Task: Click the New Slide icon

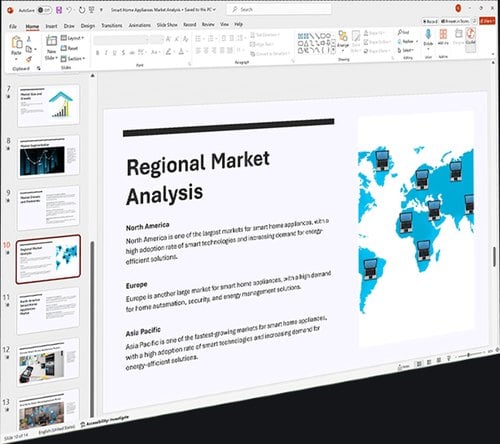Action: pos(52,41)
